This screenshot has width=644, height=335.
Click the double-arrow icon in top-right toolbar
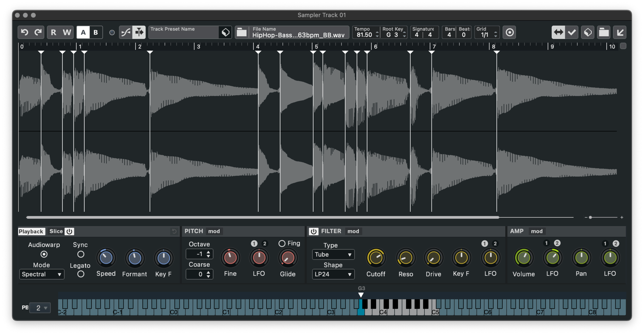[x=558, y=32]
